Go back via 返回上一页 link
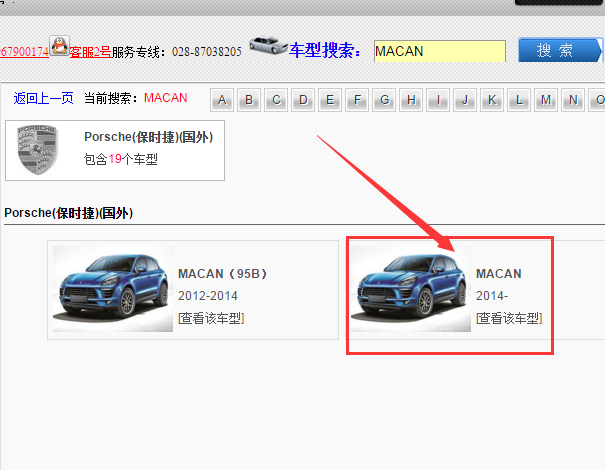This screenshot has height=470, width=605. (x=43, y=98)
